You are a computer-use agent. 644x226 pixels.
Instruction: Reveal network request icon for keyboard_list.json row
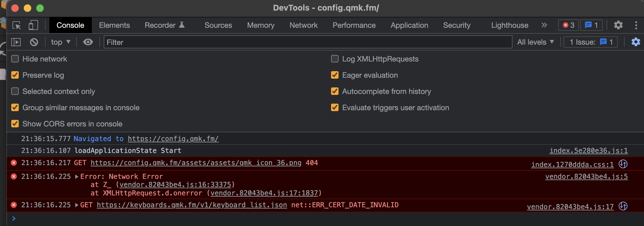tap(623, 206)
